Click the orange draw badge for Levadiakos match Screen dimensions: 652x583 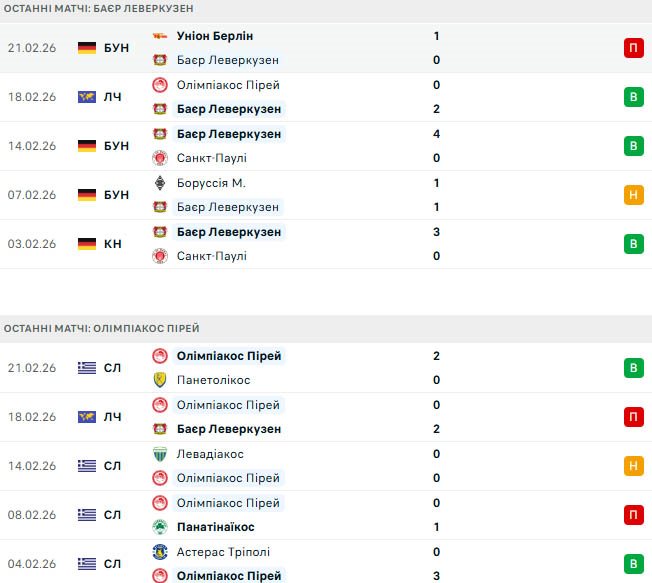[x=633, y=466]
